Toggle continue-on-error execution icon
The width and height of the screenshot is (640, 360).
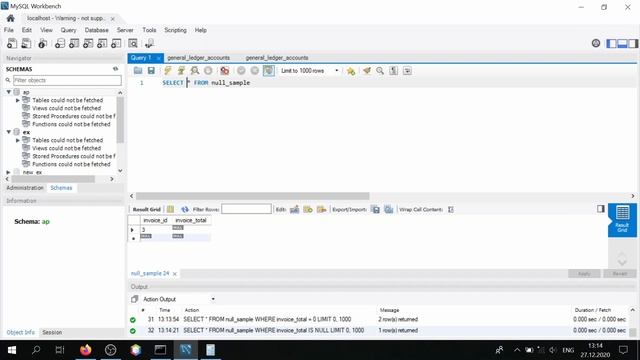[x=224, y=71]
